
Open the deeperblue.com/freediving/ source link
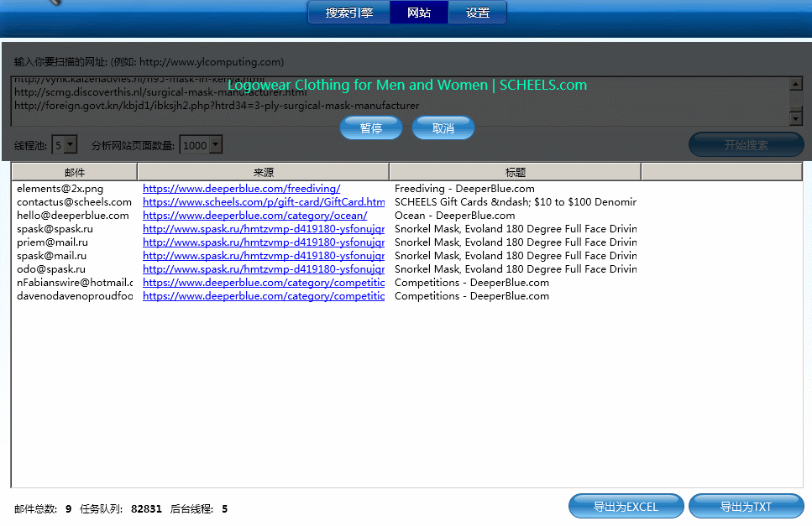241,189
